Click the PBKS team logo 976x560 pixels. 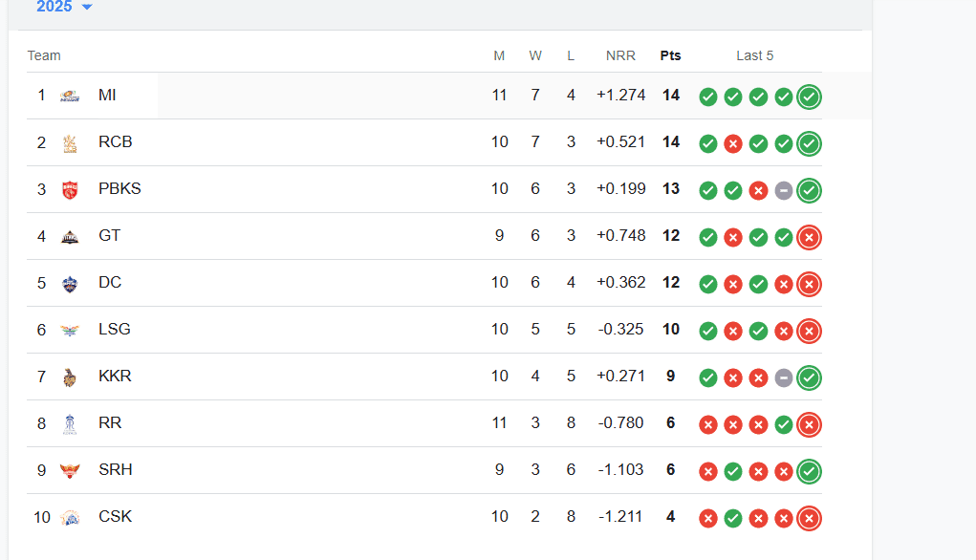tap(70, 190)
